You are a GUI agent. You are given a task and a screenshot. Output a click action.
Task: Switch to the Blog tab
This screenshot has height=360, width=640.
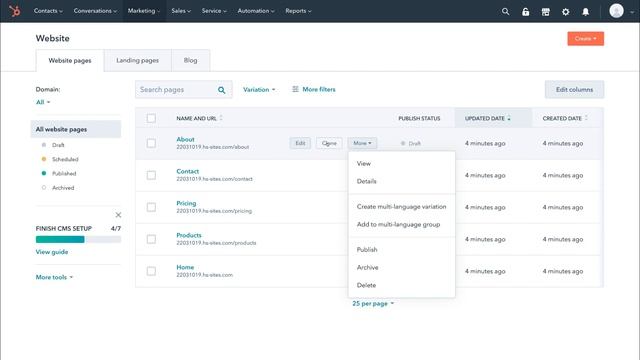coord(191,60)
